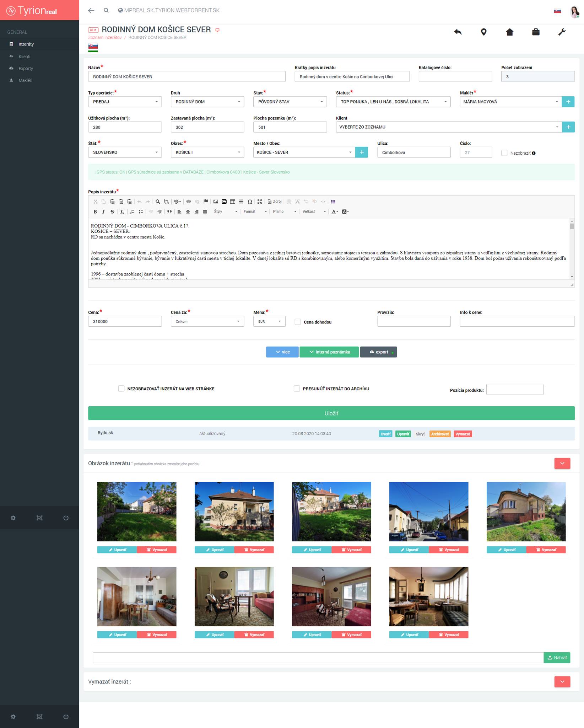Click the map pin location icon

pyautogui.click(x=483, y=32)
